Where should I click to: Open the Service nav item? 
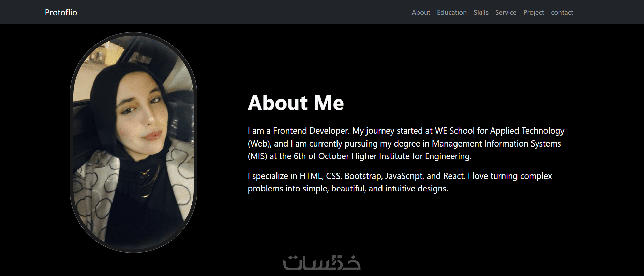(x=506, y=12)
